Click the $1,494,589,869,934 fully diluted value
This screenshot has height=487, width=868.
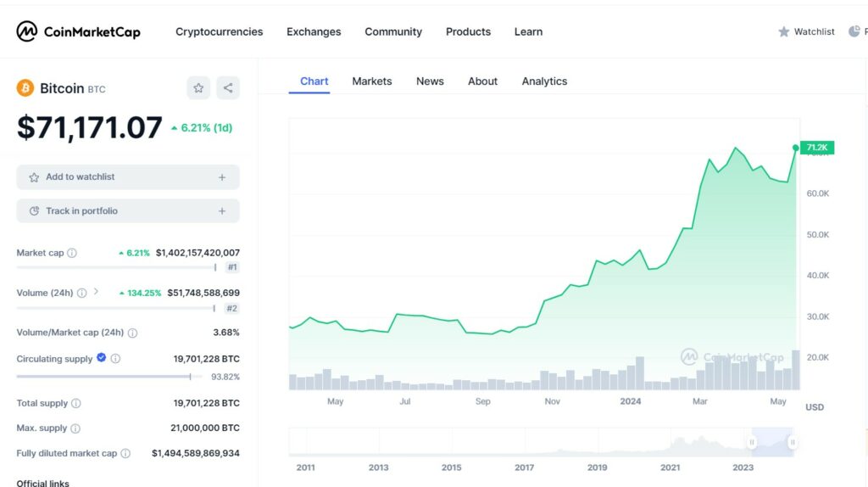tap(196, 453)
